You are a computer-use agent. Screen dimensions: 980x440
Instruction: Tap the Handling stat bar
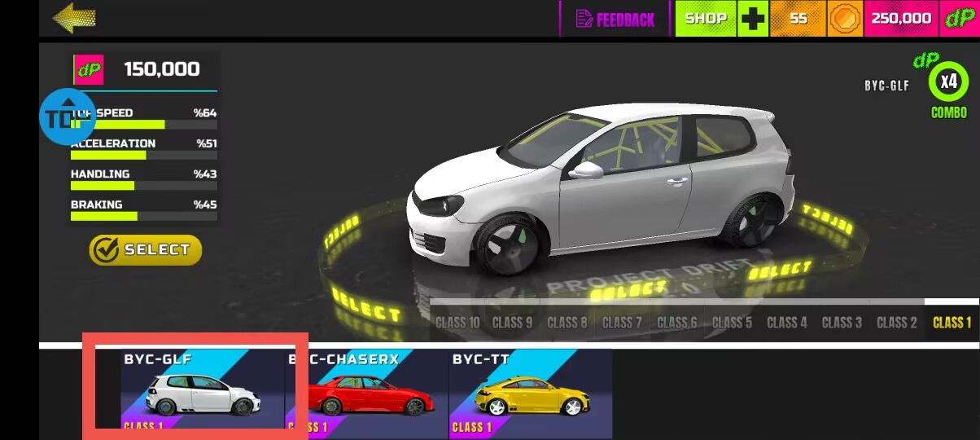point(144,186)
